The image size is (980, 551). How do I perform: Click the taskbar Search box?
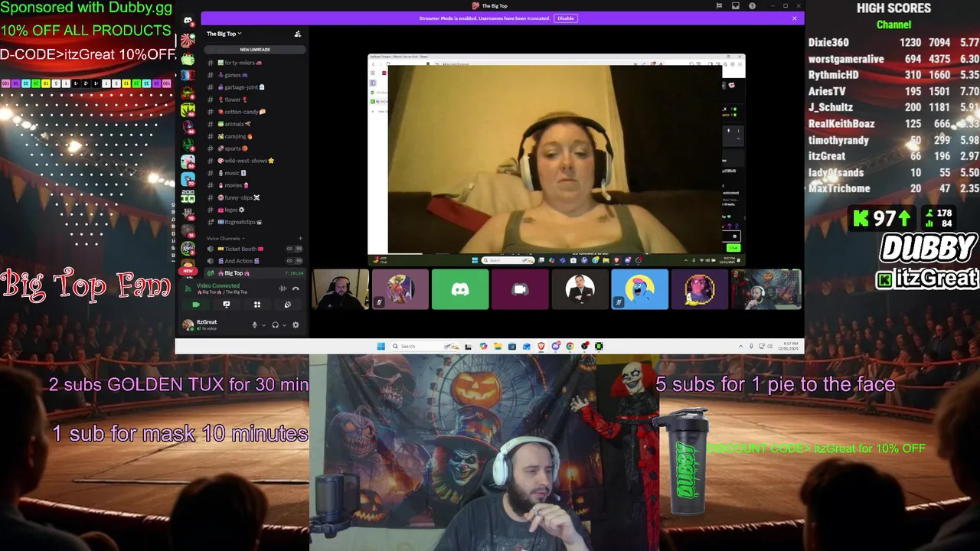tap(425, 346)
